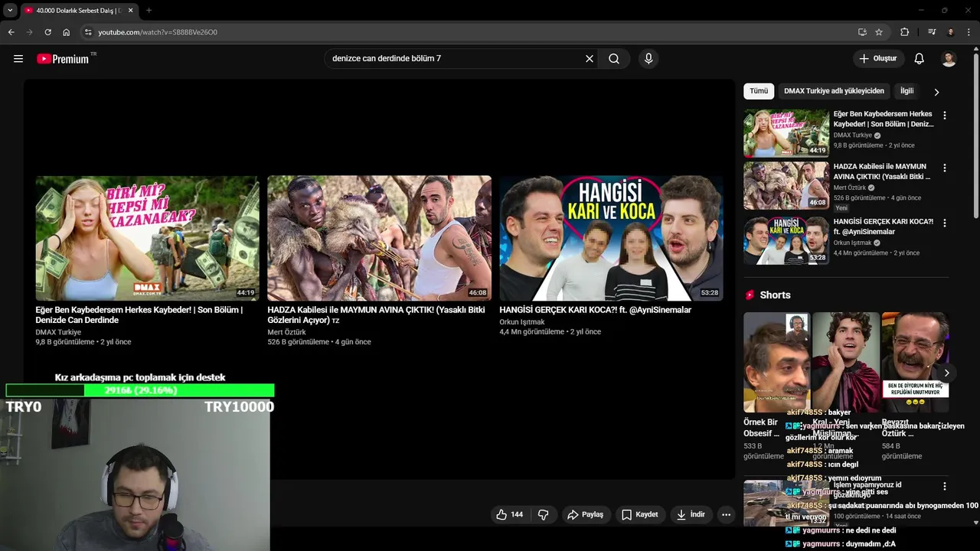980x551 pixels.
Task: Click sidebar title HADZA Kabilesi ile MAYMUN
Action: click(x=882, y=171)
